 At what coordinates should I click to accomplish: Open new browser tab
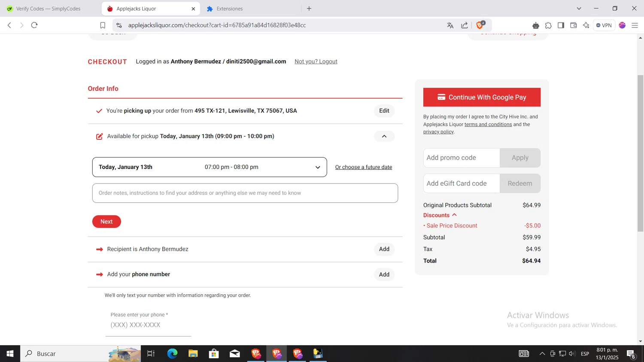[x=309, y=9]
